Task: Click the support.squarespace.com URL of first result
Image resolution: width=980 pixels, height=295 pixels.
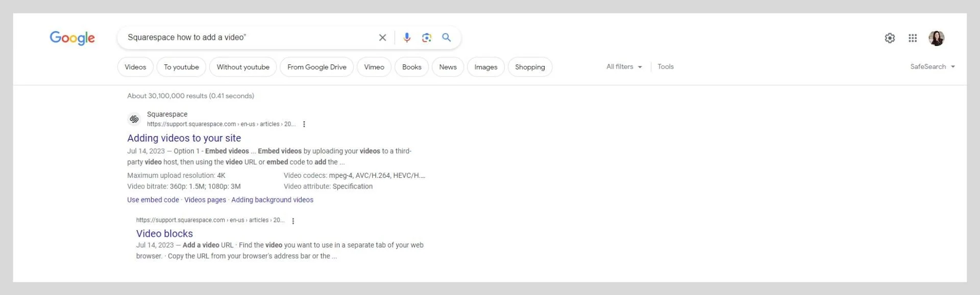Action: click(x=221, y=124)
